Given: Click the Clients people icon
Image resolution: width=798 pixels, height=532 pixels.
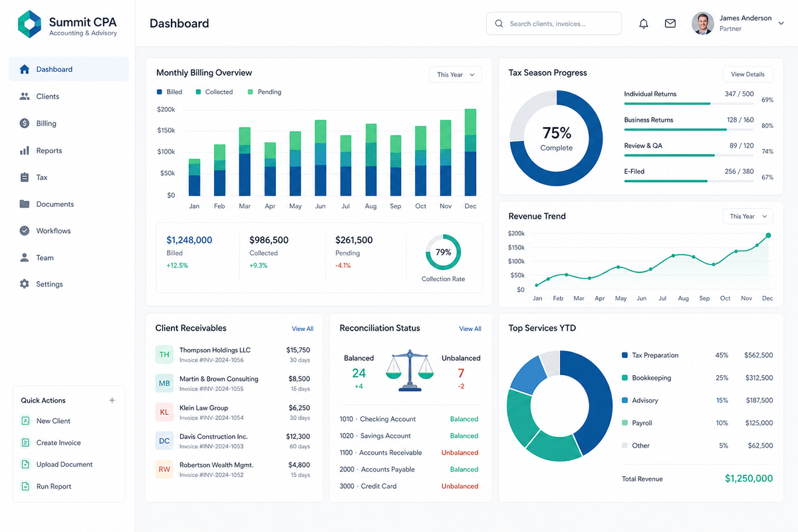Looking at the screenshot, I should (25, 96).
